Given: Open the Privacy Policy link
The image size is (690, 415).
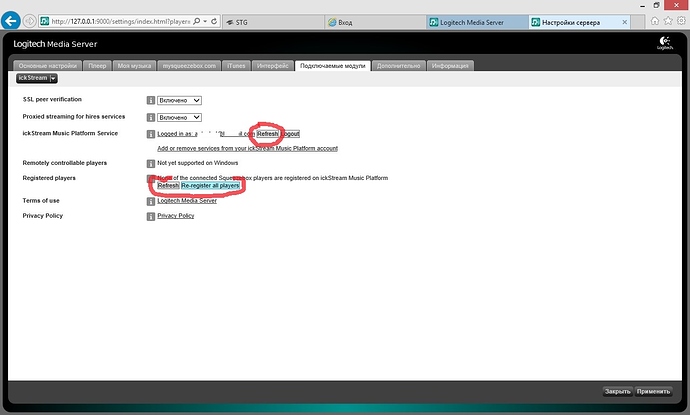Looking at the screenshot, I should [176, 216].
